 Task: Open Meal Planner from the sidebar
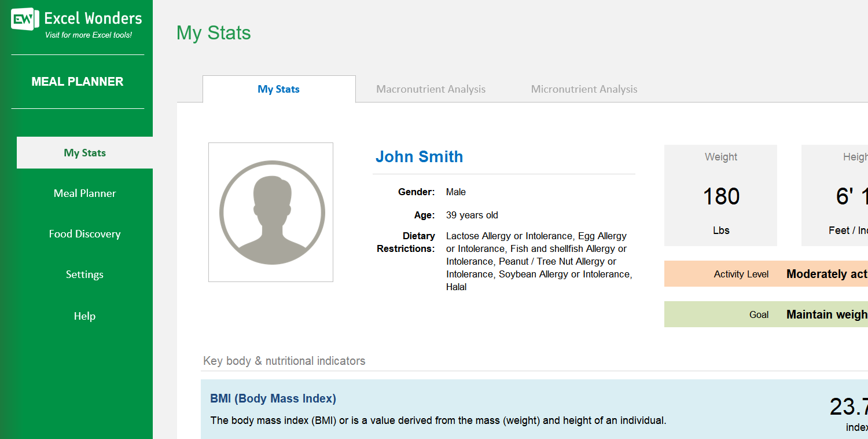point(84,193)
